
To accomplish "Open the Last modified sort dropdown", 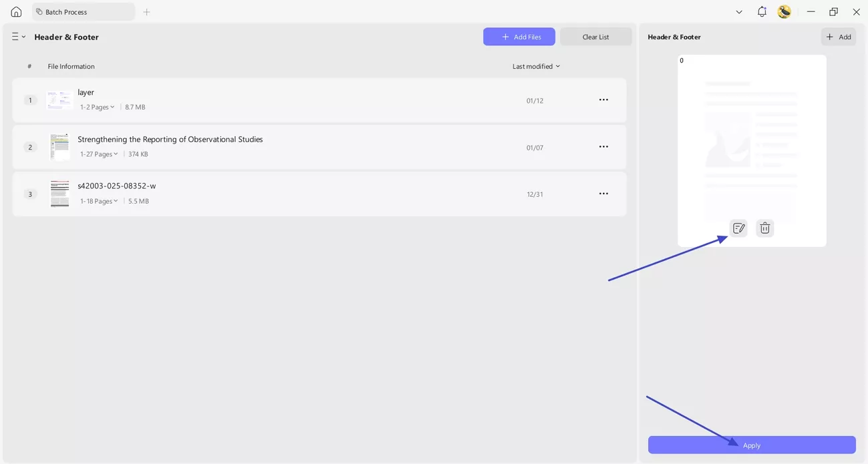I will coord(535,66).
